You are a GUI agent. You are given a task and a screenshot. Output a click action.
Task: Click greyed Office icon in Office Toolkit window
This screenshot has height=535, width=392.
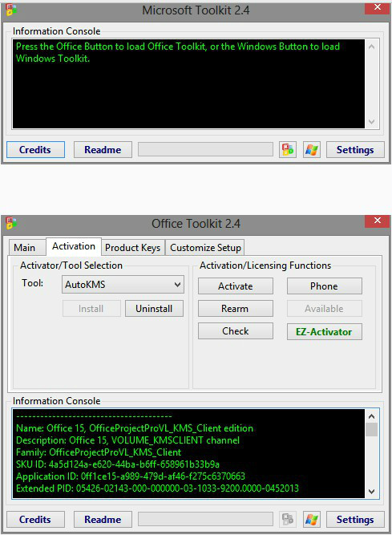(288, 519)
